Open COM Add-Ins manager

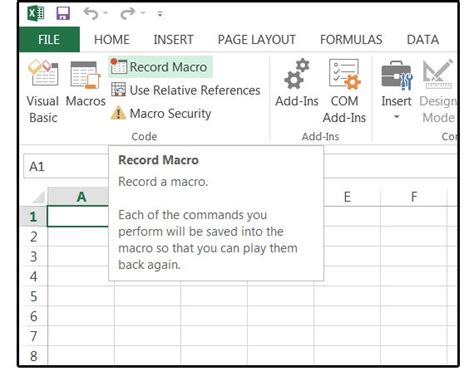point(344,91)
